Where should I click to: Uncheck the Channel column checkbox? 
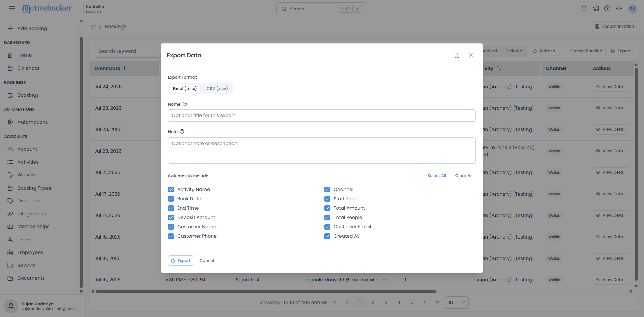tap(327, 189)
